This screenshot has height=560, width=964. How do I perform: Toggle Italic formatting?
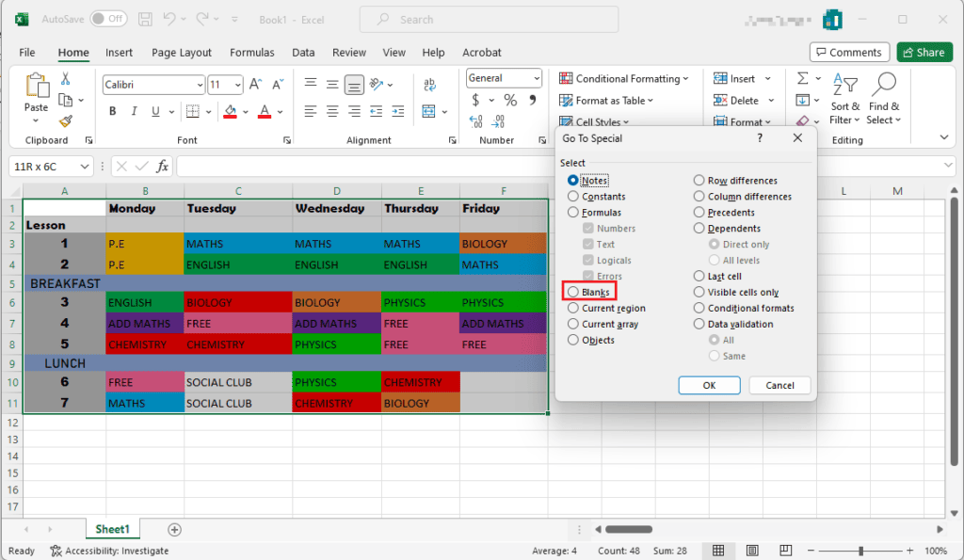click(x=134, y=111)
